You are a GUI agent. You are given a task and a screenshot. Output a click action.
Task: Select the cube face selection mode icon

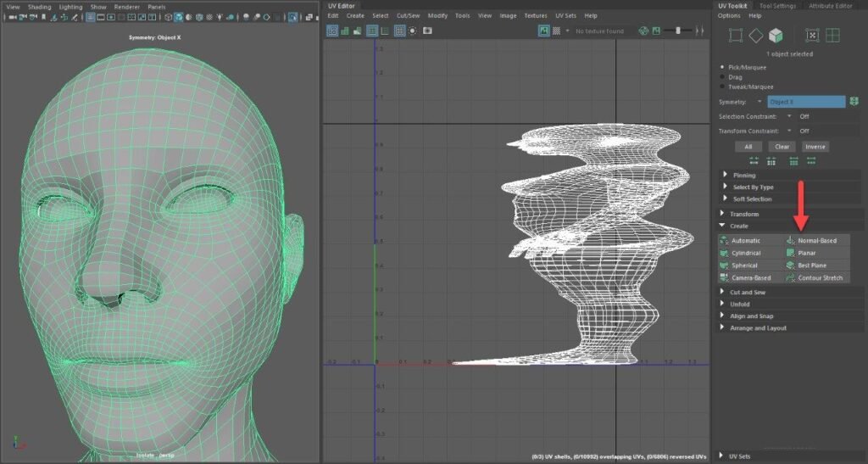pyautogui.click(x=776, y=36)
